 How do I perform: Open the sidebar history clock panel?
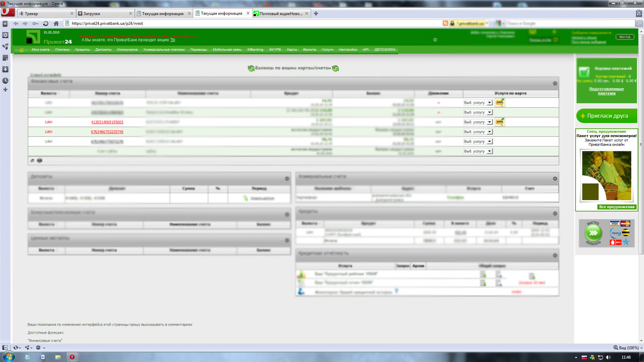coord(5,81)
